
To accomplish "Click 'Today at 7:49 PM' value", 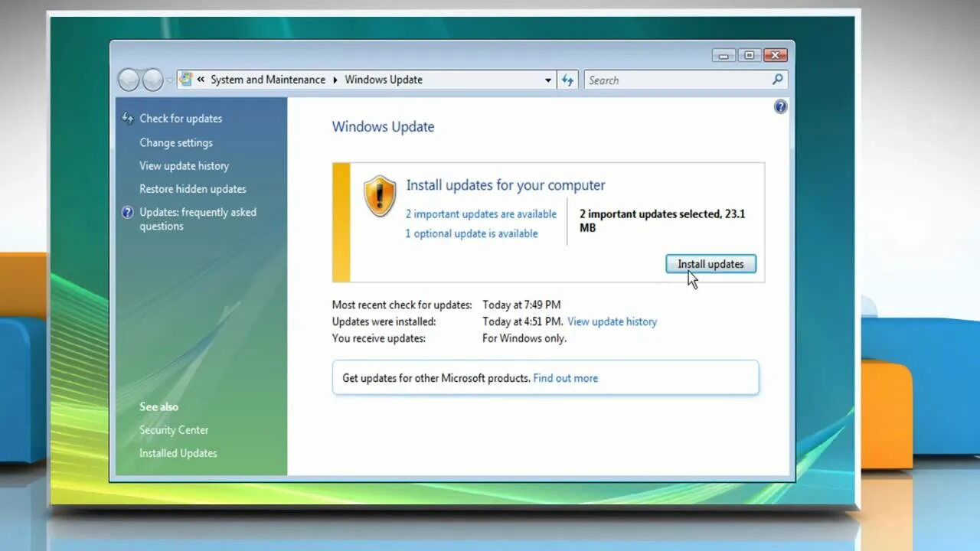I will coord(521,305).
